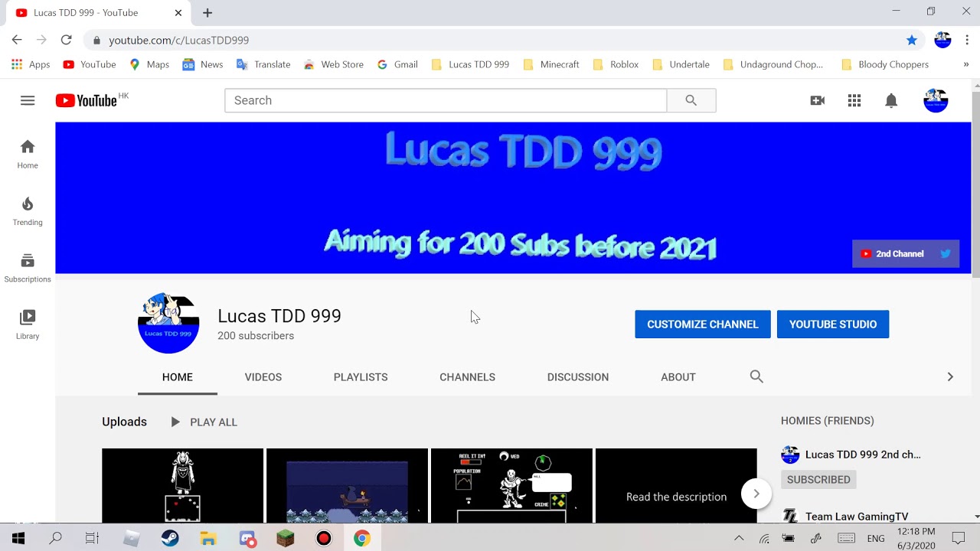Click the Twitter icon on the banner
The height and width of the screenshot is (551, 980).
click(x=946, y=254)
